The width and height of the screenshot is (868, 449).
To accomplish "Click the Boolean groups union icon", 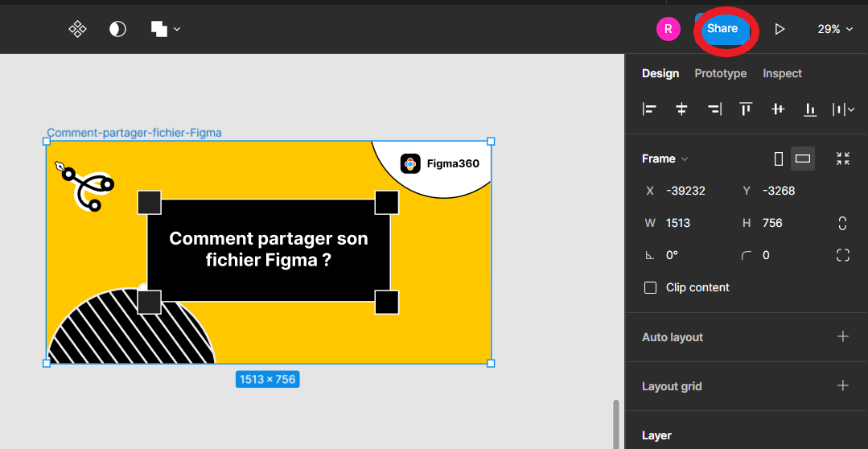I will [158, 29].
